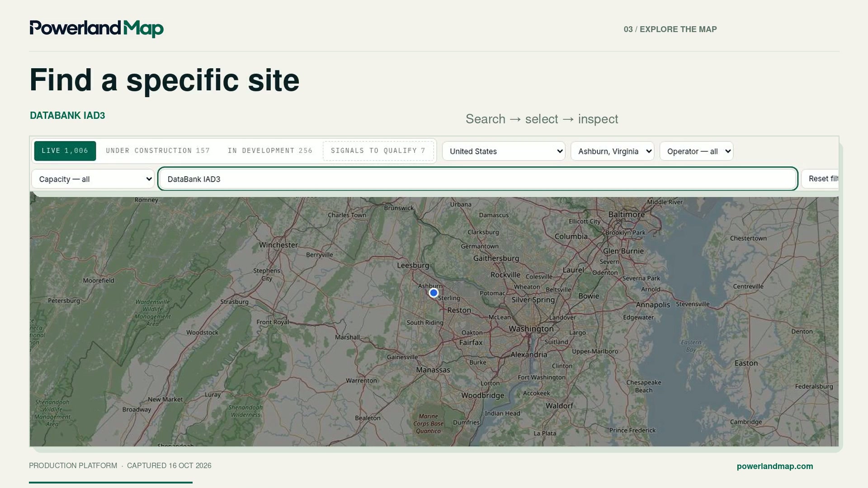Click the Columbia label on the map
Image resolution: width=868 pixels, height=488 pixels.
[571, 236]
